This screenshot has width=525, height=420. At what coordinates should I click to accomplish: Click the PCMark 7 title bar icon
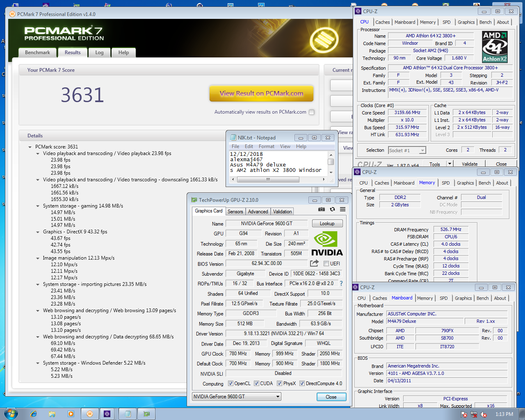[12, 14]
